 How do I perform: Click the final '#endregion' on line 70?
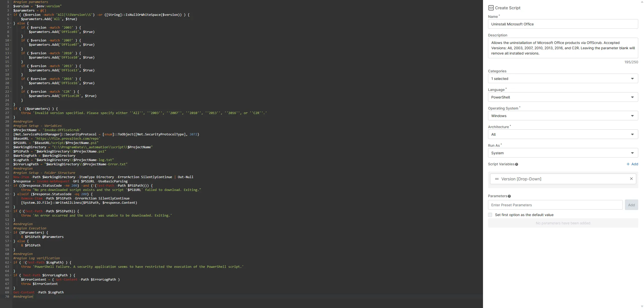pyautogui.click(x=23, y=297)
